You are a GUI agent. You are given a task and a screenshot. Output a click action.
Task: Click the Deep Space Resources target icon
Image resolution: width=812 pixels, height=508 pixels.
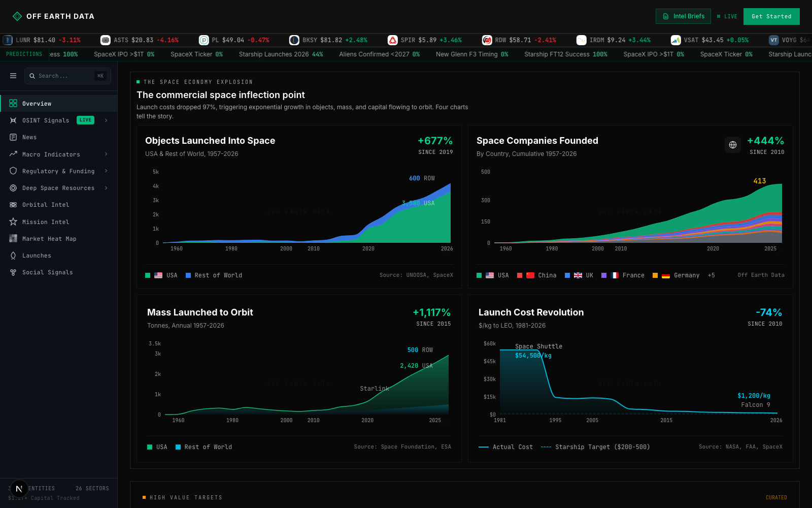point(13,188)
